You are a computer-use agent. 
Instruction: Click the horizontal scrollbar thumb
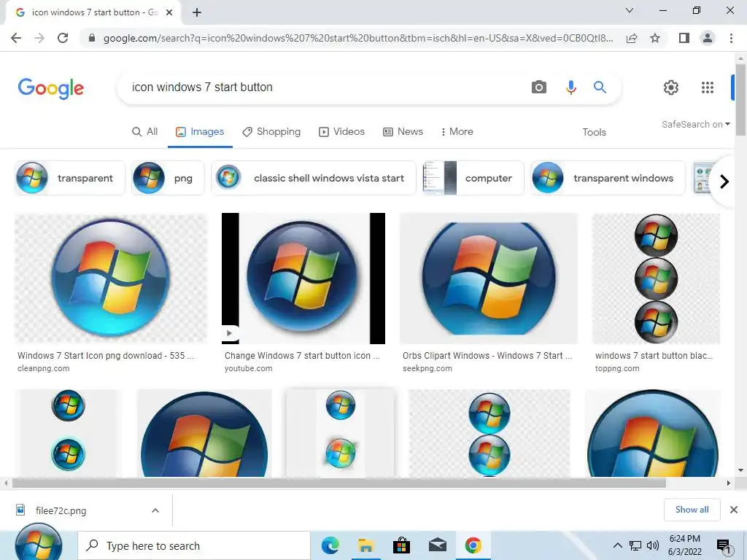click(339, 483)
